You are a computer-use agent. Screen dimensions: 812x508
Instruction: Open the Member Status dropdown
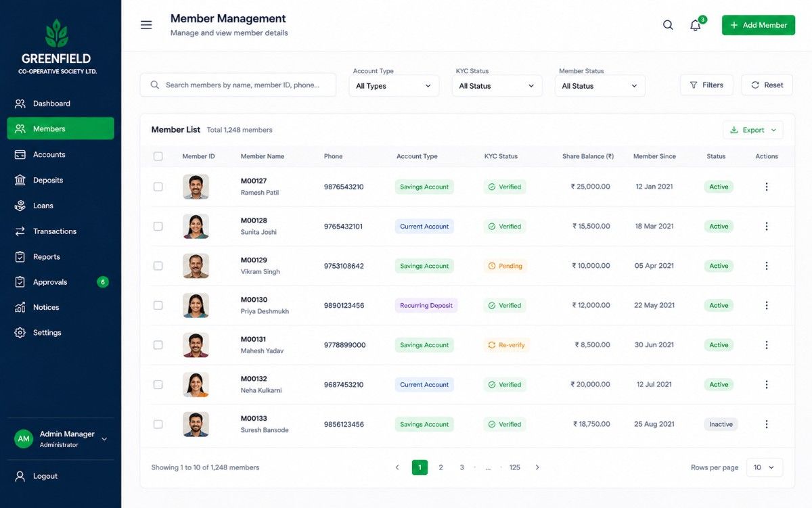pos(600,86)
